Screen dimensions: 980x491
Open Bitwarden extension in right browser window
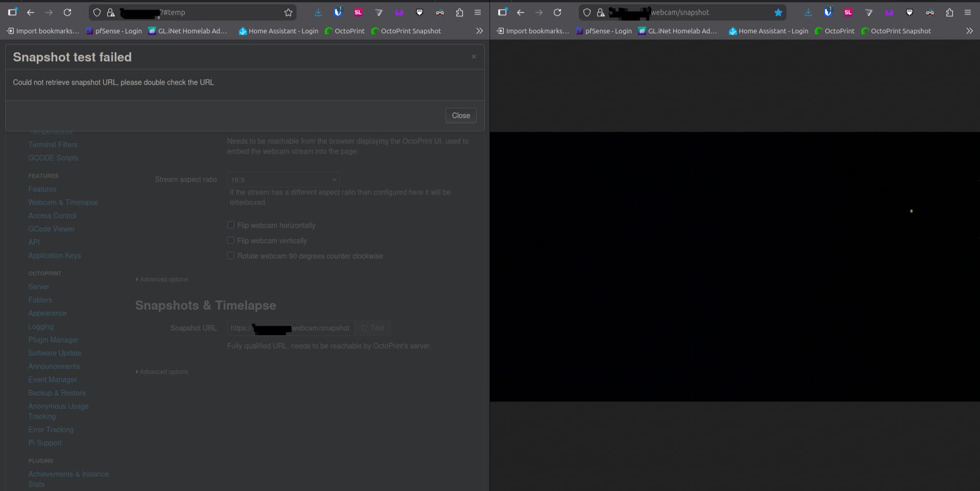828,12
